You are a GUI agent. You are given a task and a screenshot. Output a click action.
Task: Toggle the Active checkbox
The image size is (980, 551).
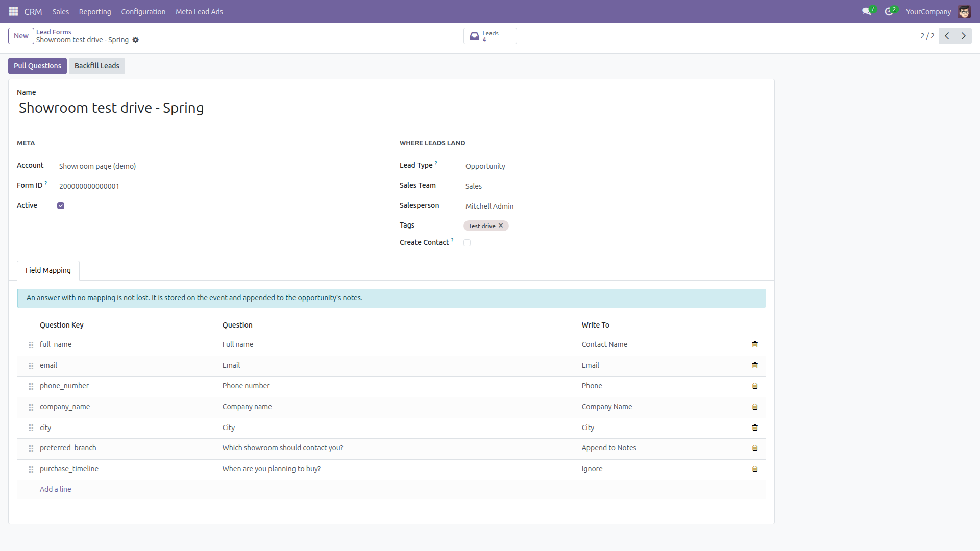pos(61,206)
